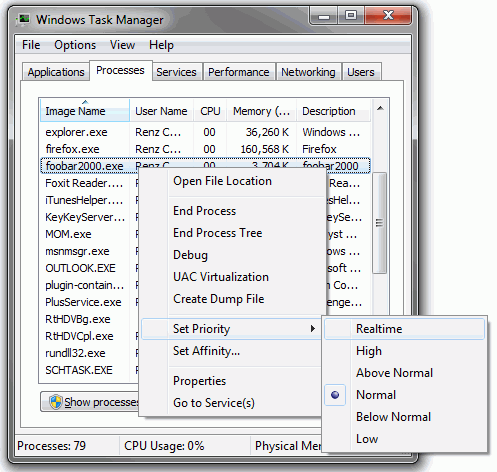The image size is (497, 472).
Task: Select the explorer.exe process row
Action: tap(205, 132)
